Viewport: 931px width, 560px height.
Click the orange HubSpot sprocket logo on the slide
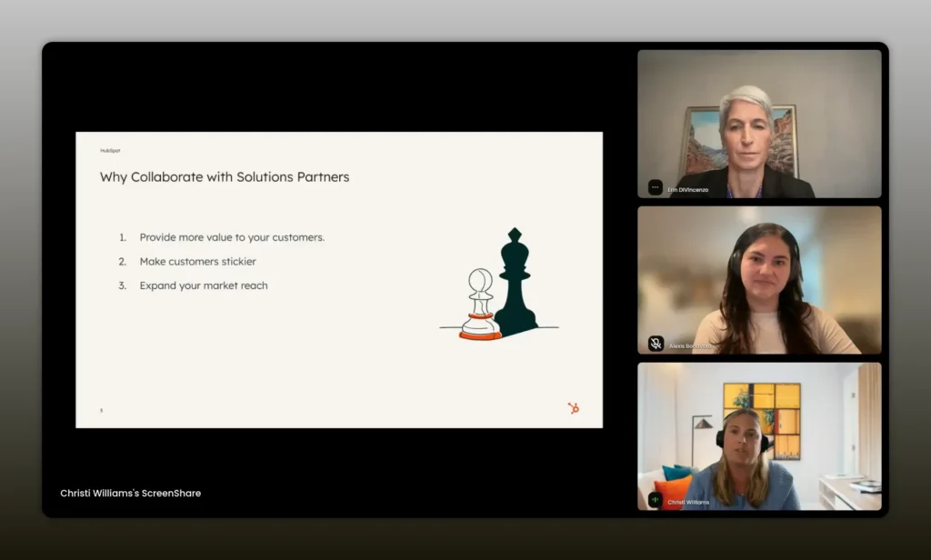[x=573, y=408]
